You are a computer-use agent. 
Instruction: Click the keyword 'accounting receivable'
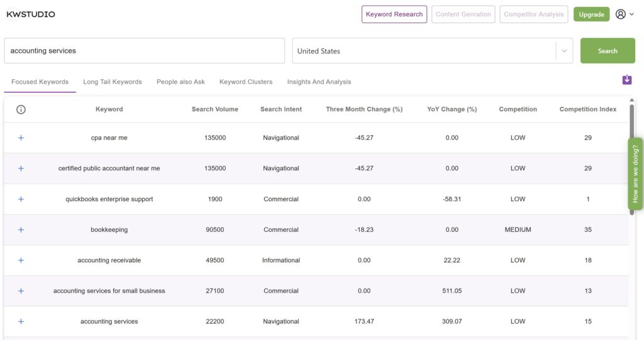(x=109, y=260)
